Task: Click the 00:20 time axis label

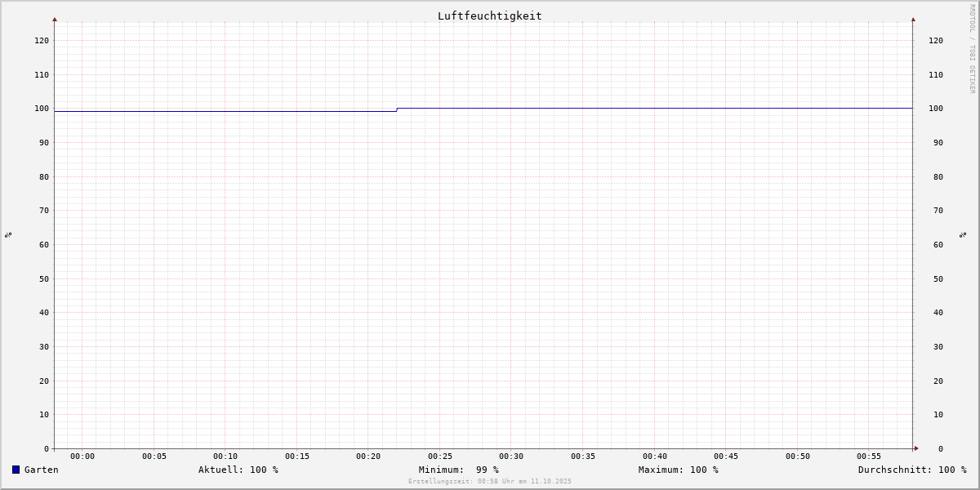Action: click(368, 457)
